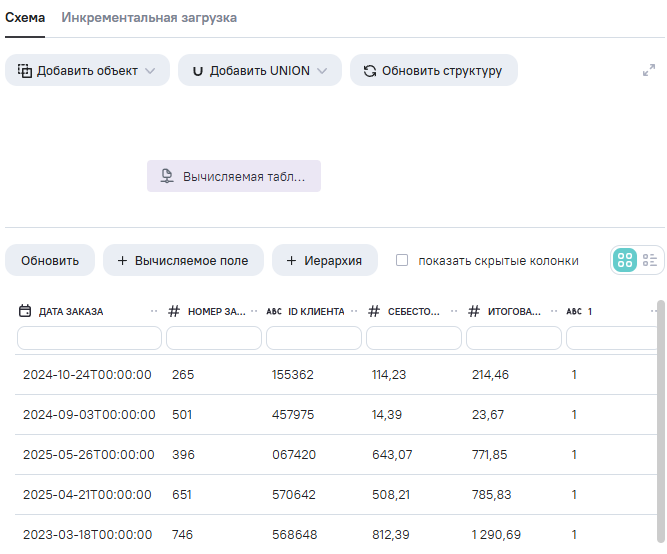Click the hash icon beside Себесто… column
The height and width of the screenshot is (554, 667).
(374, 311)
